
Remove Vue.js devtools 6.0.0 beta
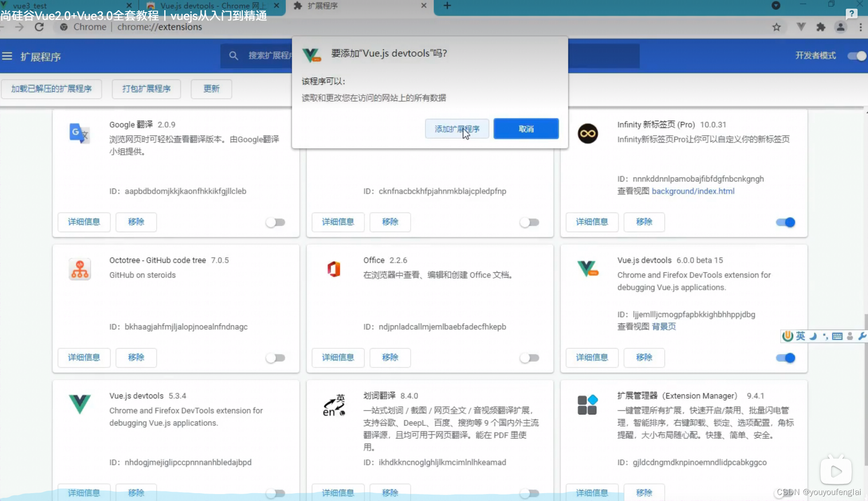coord(644,357)
